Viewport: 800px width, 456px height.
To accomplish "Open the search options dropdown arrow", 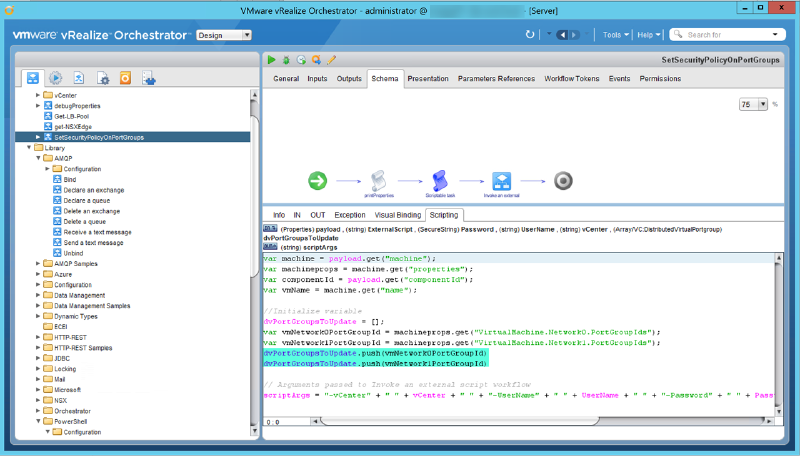I will click(x=775, y=34).
